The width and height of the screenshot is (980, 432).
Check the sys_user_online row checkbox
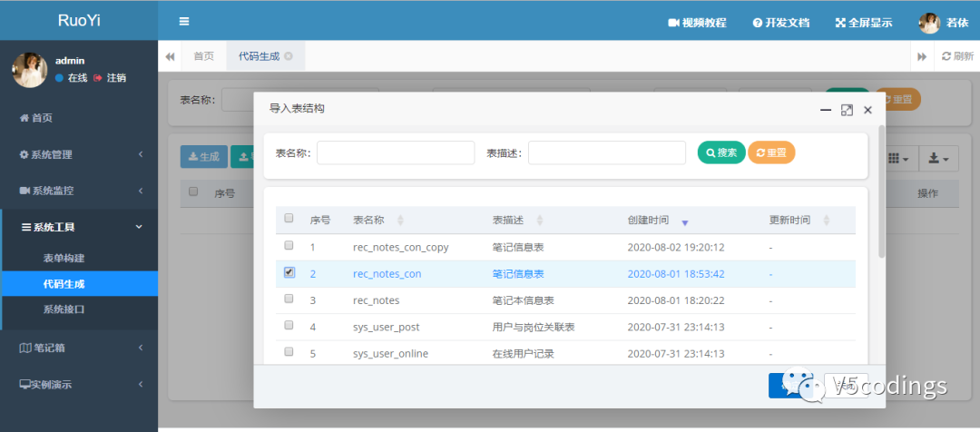tap(289, 352)
